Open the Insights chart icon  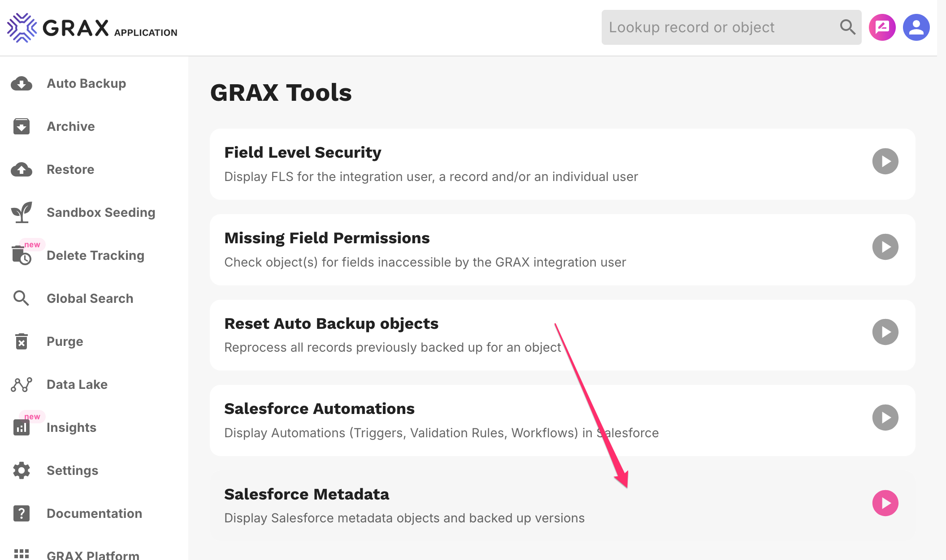(22, 427)
